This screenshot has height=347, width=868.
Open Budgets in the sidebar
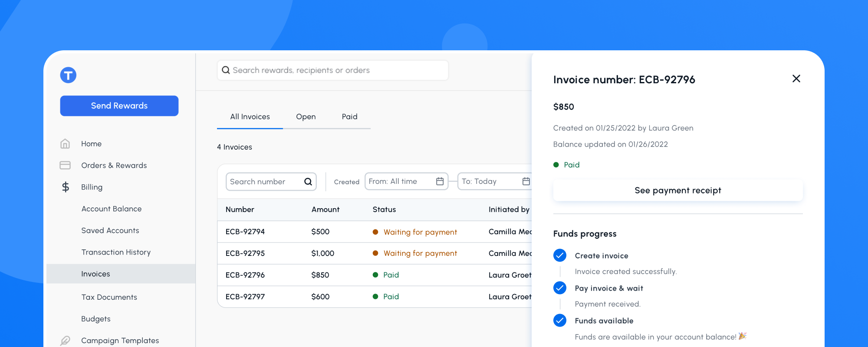tap(96, 319)
